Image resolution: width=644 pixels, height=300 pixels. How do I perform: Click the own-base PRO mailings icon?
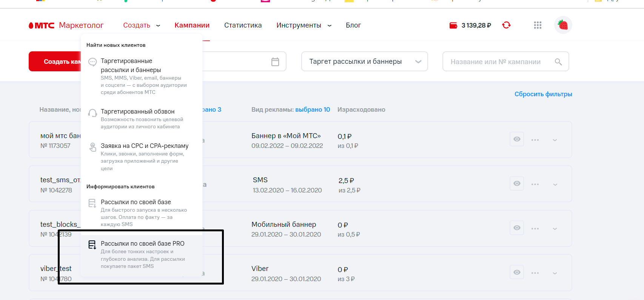[x=92, y=245]
